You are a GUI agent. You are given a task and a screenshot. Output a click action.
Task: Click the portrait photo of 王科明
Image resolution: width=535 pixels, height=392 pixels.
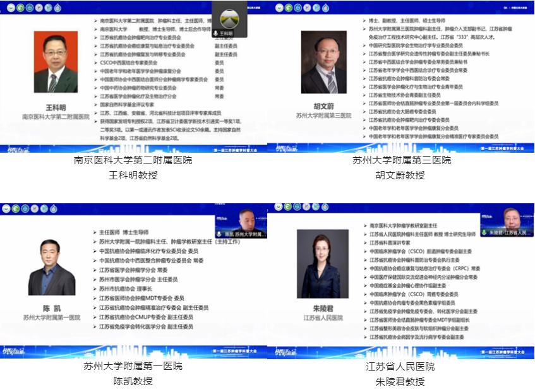pyautogui.click(x=56, y=62)
